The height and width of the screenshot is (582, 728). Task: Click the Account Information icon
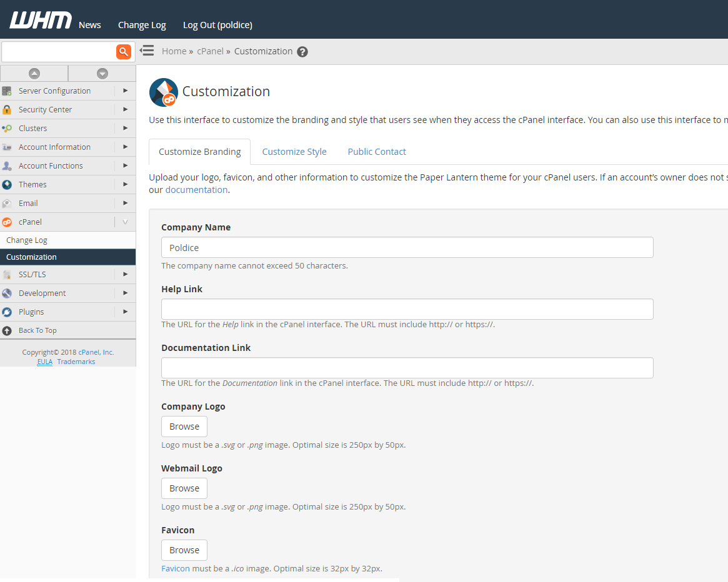click(x=7, y=147)
